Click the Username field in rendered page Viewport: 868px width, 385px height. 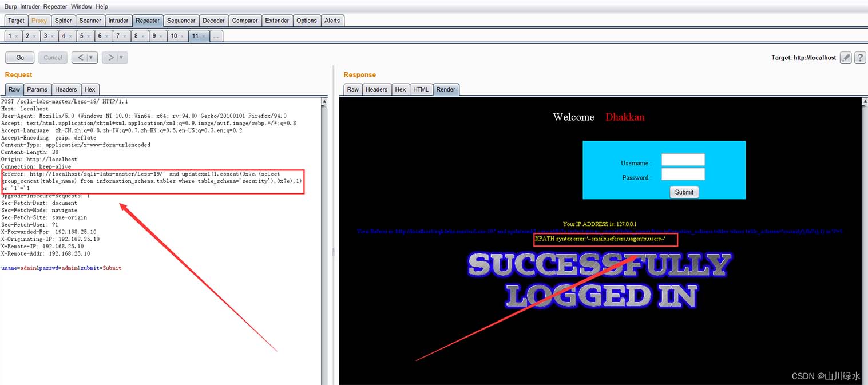[683, 160]
